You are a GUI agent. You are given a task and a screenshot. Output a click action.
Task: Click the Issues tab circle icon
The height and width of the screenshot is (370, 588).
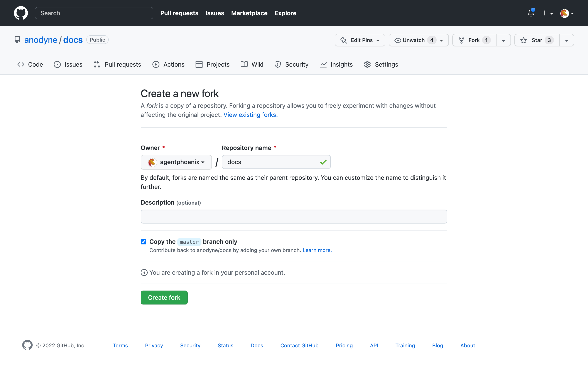(57, 64)
